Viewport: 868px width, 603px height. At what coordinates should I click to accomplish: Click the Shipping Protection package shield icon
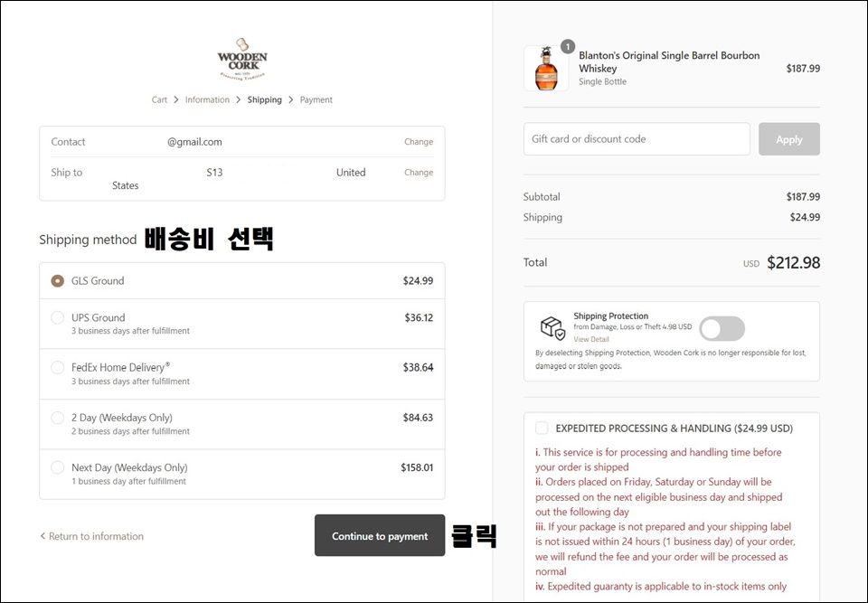pyautogui.click(x=552, y=328)
